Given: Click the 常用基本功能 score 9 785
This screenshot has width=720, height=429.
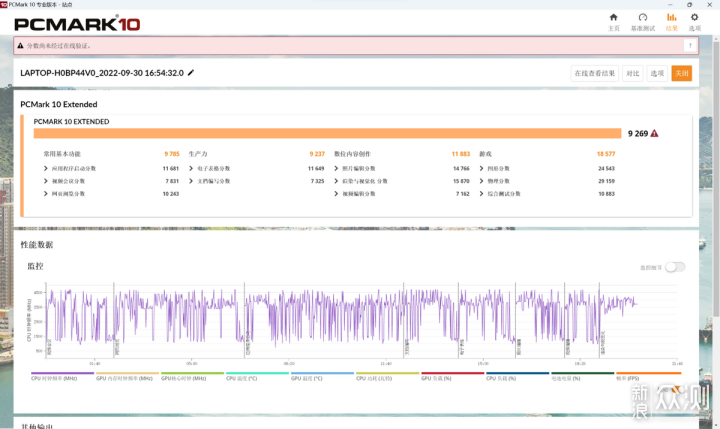Looking at the screenshot, I should pyautogui.click(x=172, y=154).
